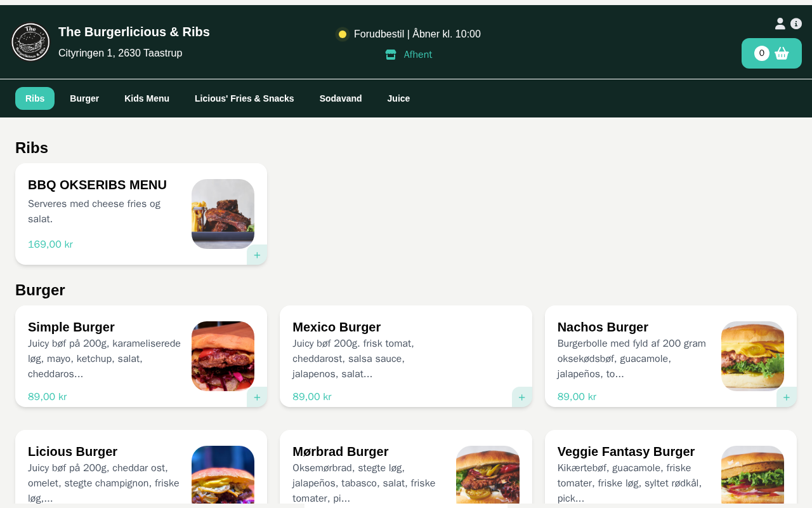812x508 pixels.
Task: Open the Licious Burger item title
Action: pos(72,451)
